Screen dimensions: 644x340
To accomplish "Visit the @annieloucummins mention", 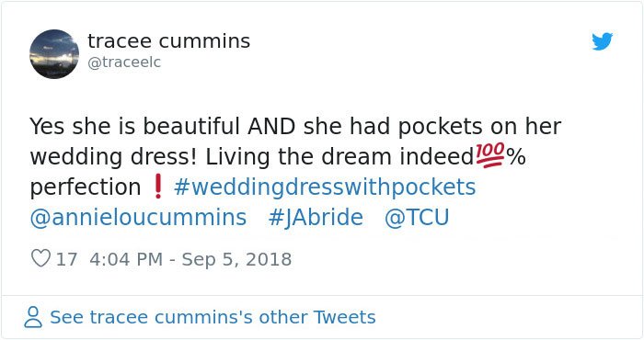I will [x=138, y=218].
